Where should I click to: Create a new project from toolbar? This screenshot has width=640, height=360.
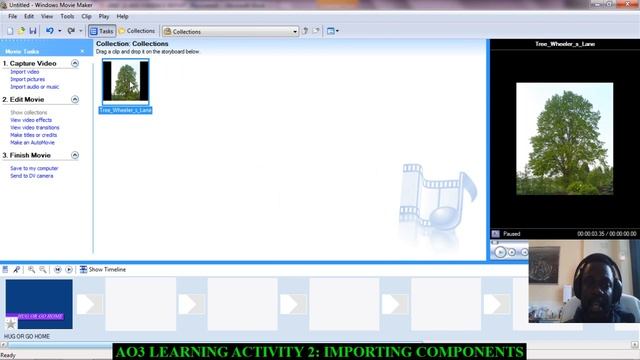[10, 31]
